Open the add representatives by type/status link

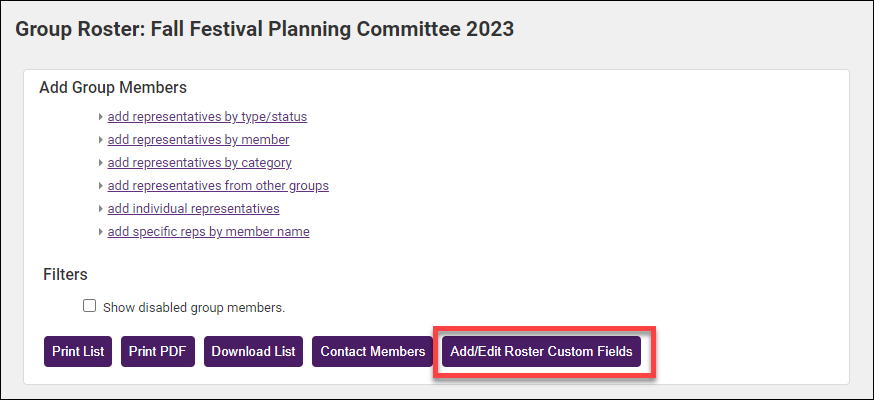[207, 117]
